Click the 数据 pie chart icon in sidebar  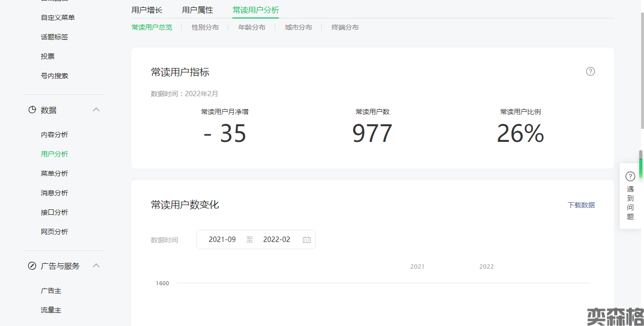pos(32,110)
